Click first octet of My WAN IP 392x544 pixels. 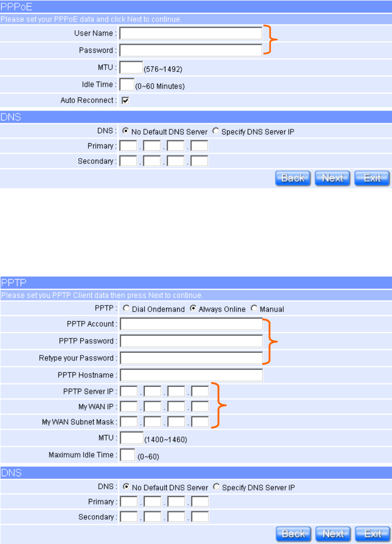coord(129,407)
